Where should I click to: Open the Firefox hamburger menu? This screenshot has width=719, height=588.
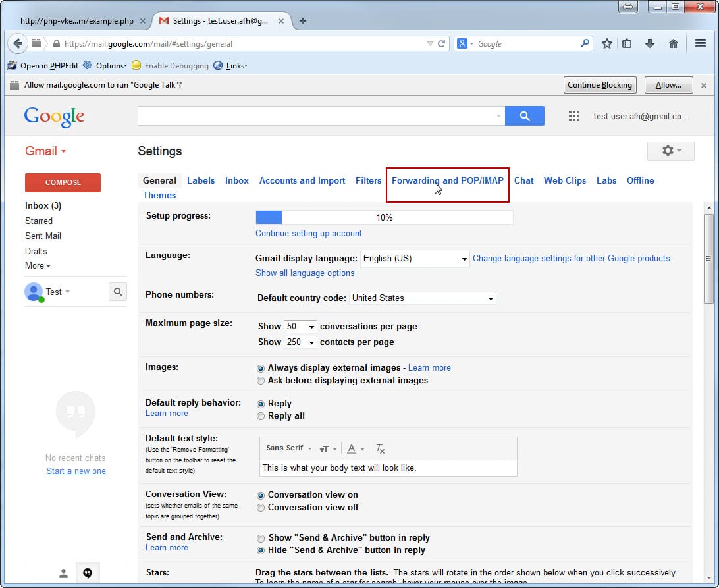(x=701, y=43)
